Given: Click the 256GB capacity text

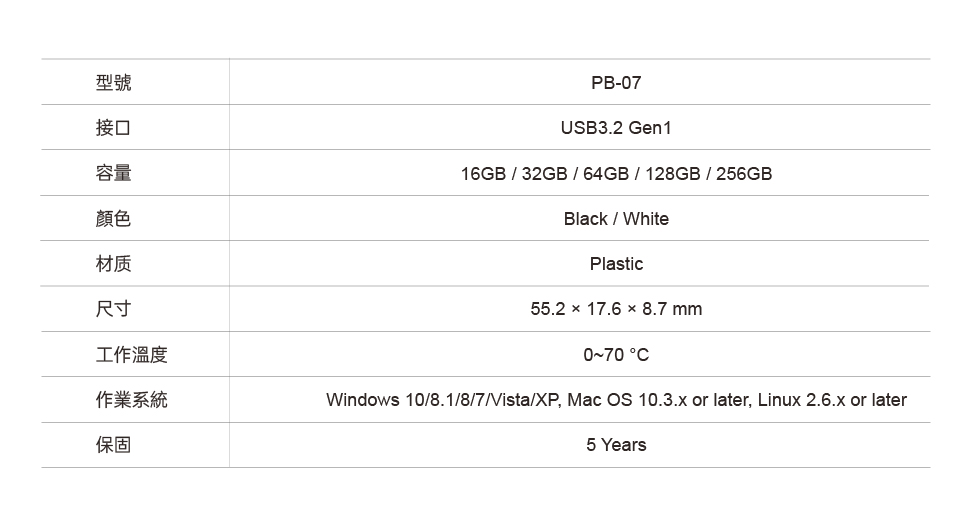Looking at the screenshot, I should point(744,173).
